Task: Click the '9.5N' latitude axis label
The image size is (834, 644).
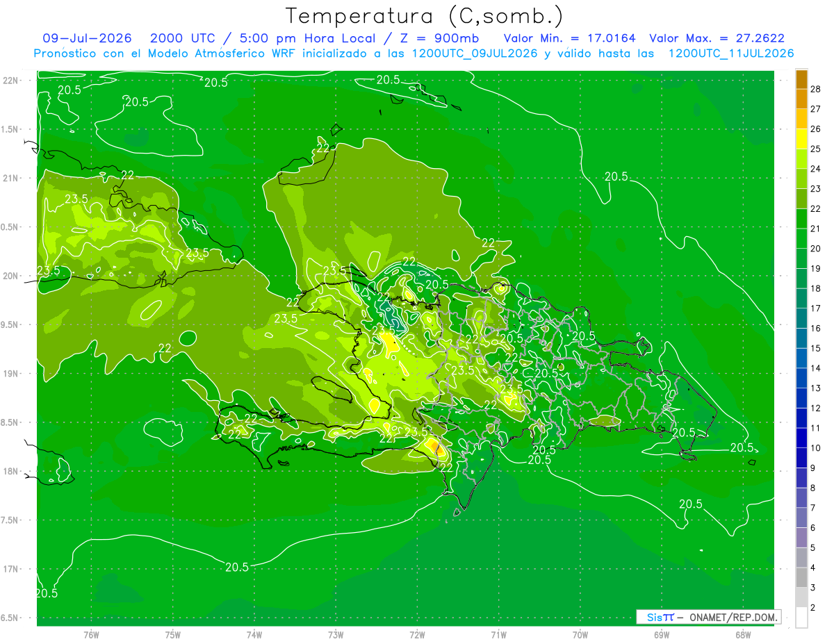Action: tap(10, 324)
